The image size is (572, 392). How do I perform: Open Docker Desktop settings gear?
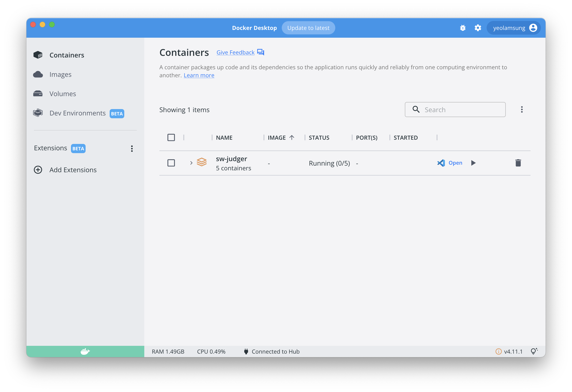pos(478,28)
